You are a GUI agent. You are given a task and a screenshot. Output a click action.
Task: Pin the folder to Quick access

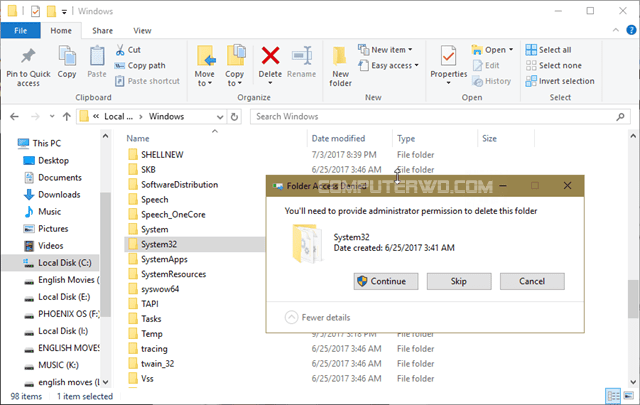click(28, 67)
